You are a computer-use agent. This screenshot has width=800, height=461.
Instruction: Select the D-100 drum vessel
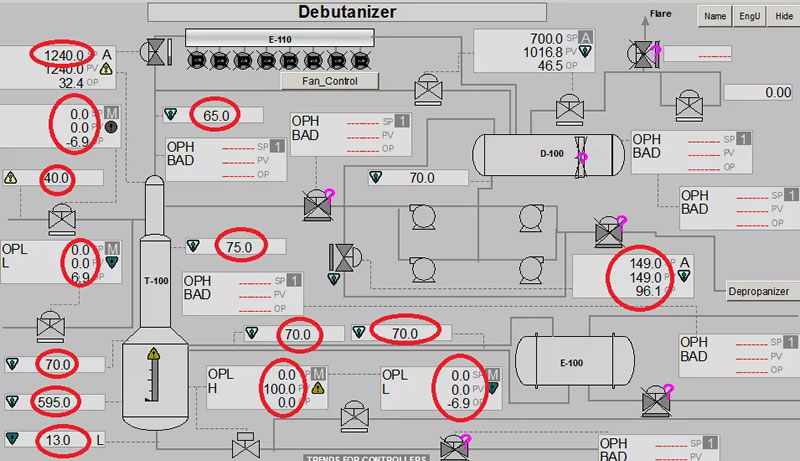click(x=548, y=153)
